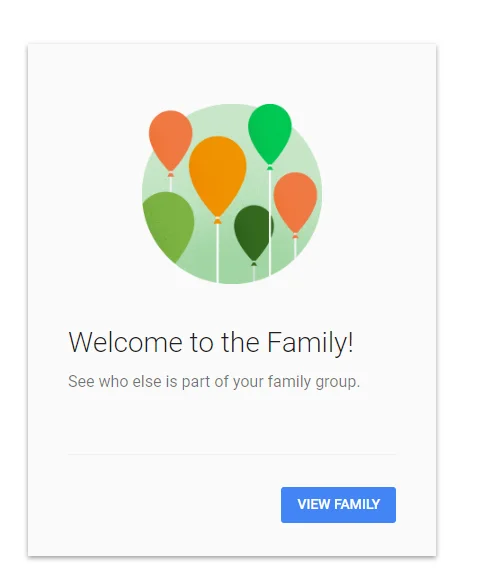Tap the dark green small balloon
Viewport: 504px width, 574px height.
click(x=253, y=232)
